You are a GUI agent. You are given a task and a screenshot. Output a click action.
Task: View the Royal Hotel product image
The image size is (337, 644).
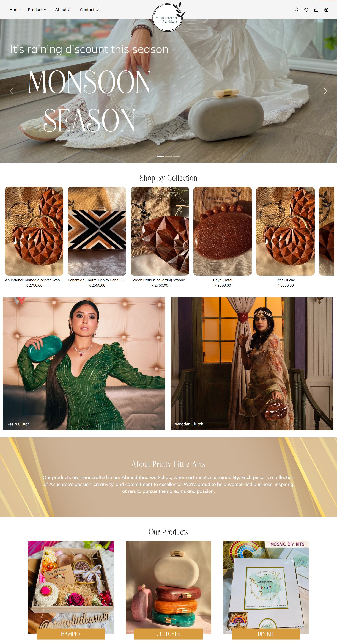[223, 231]
